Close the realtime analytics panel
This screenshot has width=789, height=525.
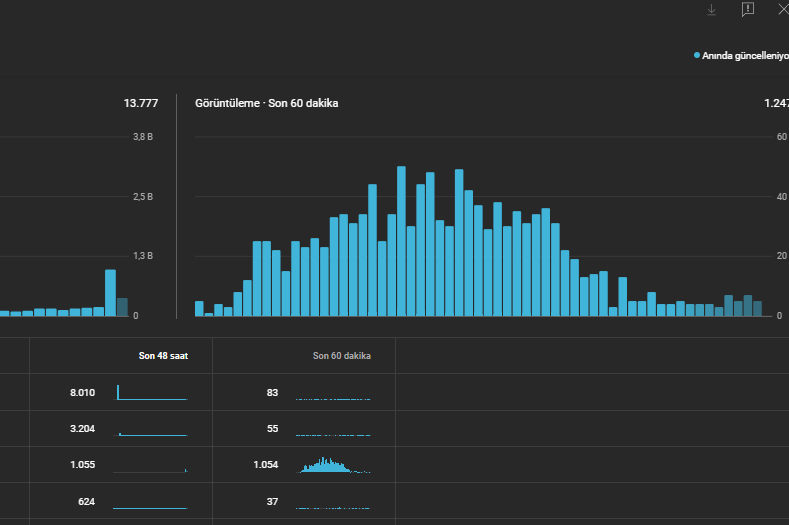pyautogui.click(x=784, y=9)
